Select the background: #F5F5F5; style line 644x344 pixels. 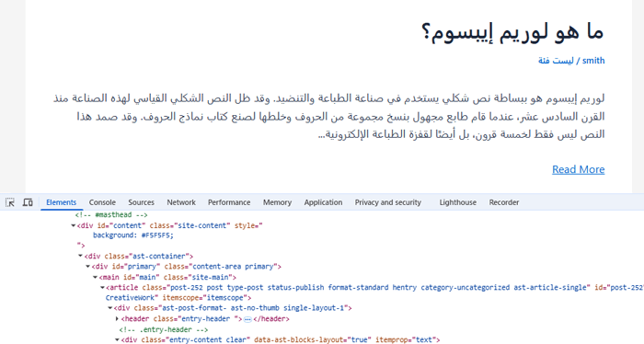click(133, 235)
